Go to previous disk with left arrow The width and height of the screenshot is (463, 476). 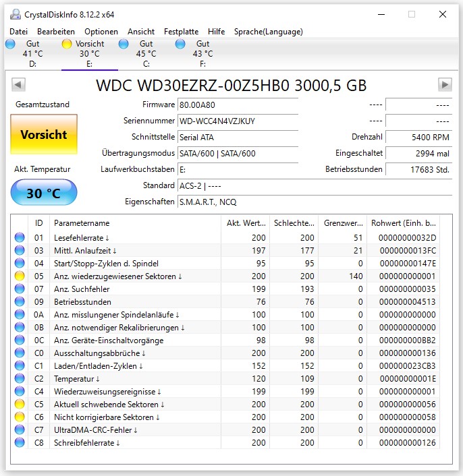pyautogui.click(x=18, y=85)
